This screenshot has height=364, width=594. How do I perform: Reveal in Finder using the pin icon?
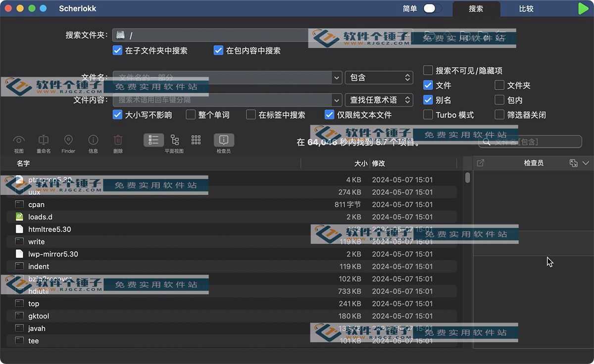(x=68, y=140)
